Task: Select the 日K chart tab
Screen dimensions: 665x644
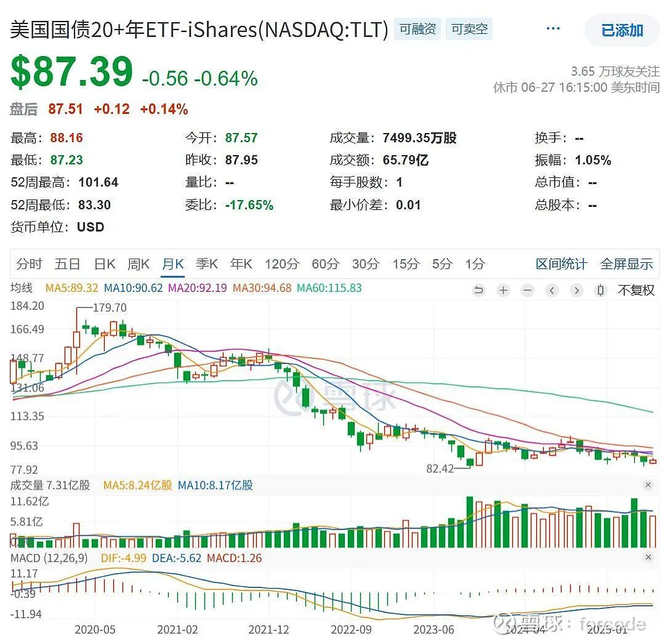Action: pyautogui.click(x=104, y=264)
